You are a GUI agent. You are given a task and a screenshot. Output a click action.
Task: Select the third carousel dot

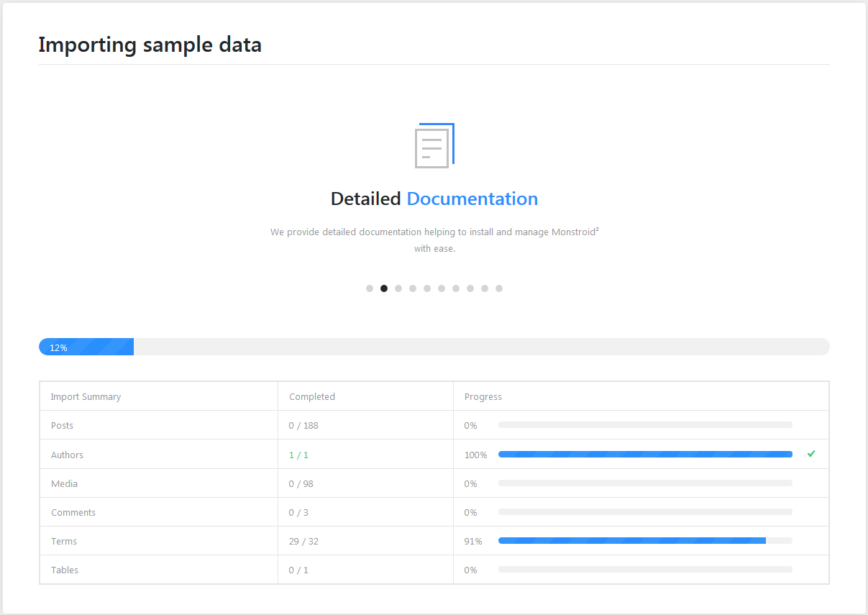pyautogui.click(x=398, y=288)
